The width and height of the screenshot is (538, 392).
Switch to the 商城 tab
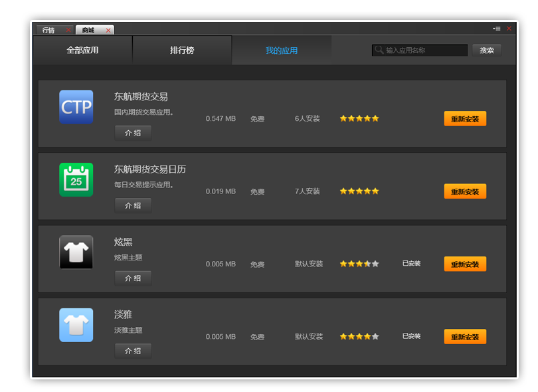click(x=88, y=30)
